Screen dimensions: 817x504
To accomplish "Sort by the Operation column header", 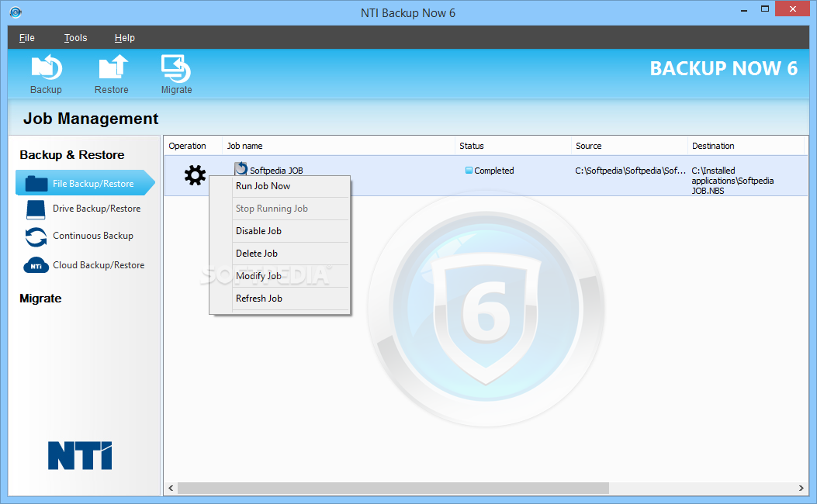I will click(193, 146).
